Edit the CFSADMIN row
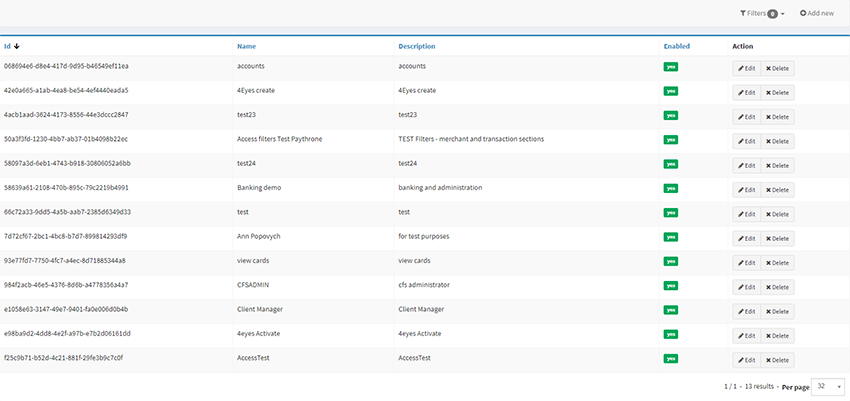 746,287
